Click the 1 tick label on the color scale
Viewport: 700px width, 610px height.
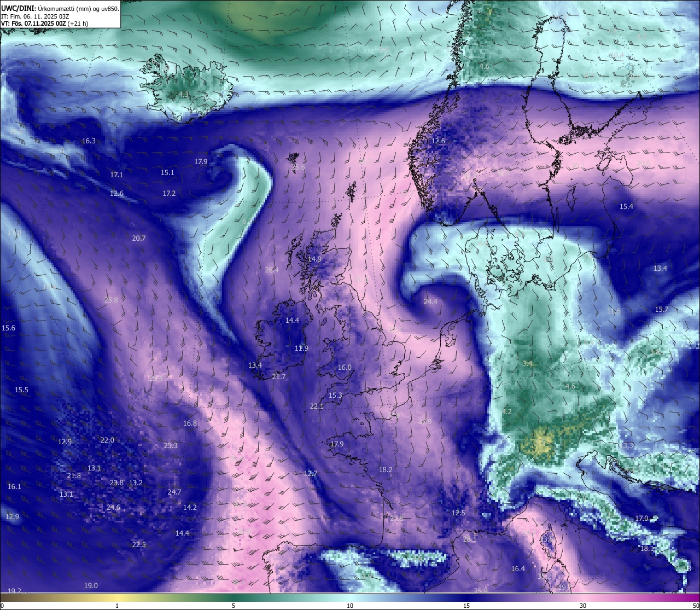tap(117, 606)
